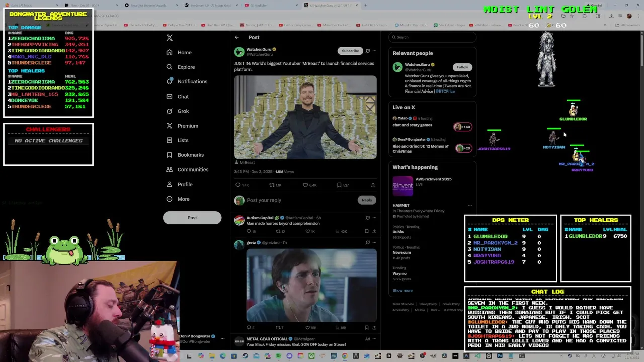Image resolution: width=644 pixels, height=362 pixels.
Task: Open the AWS re:Invent 2025 live event
Action: click(432, 186)
